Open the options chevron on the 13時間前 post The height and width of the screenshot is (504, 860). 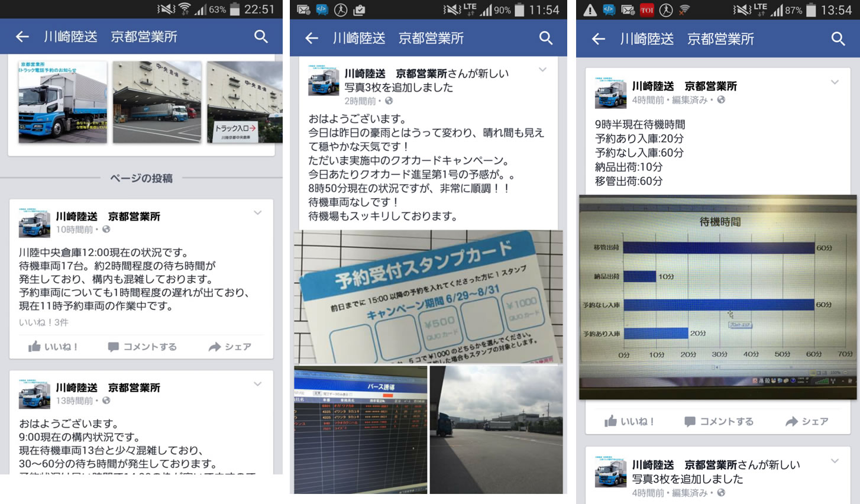point(258,384)
